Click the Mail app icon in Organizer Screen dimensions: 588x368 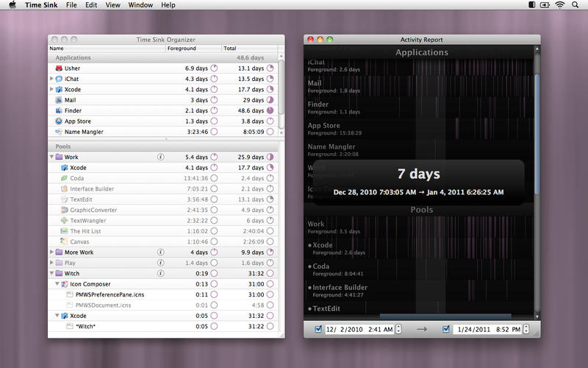pyautogui.click(x=59, y=100)
